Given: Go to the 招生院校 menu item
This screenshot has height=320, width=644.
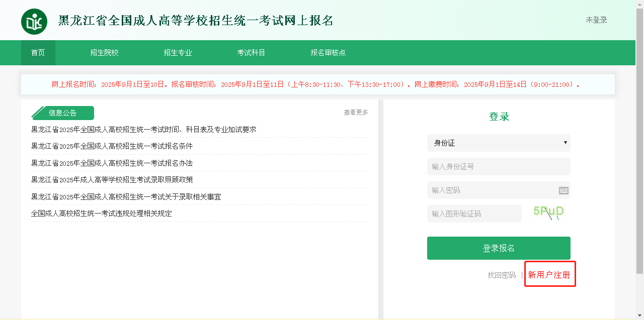Looking at the screenshot, I should 104,53.
